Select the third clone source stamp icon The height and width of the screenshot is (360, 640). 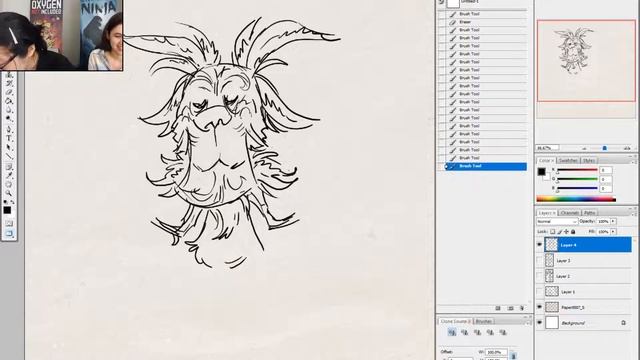[x=478, y=332]
